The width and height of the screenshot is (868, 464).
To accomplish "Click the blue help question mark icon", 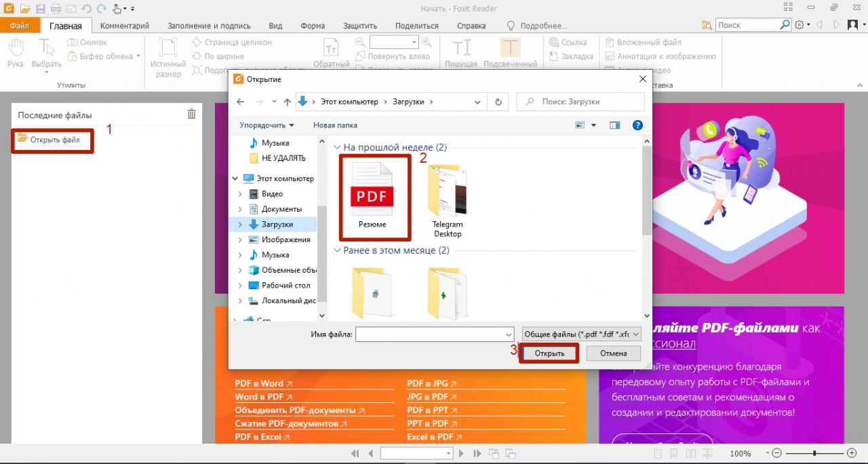I will coord(637,125).
